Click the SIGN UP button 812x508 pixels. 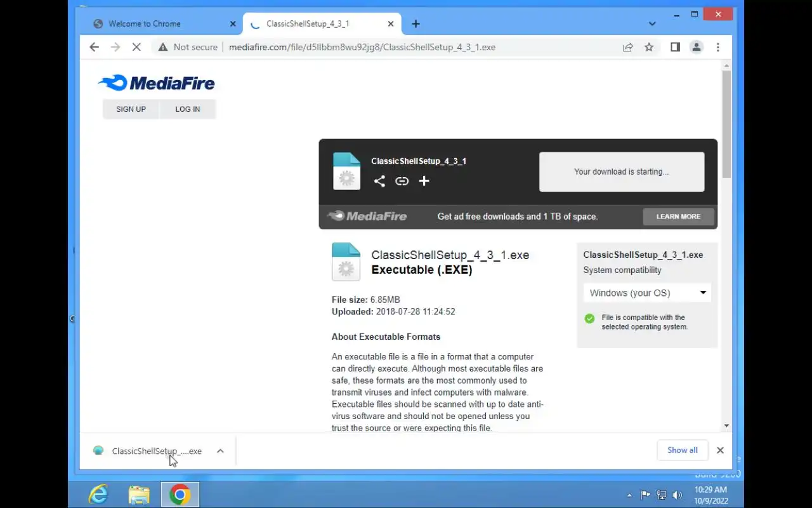(x=131, y=109)
